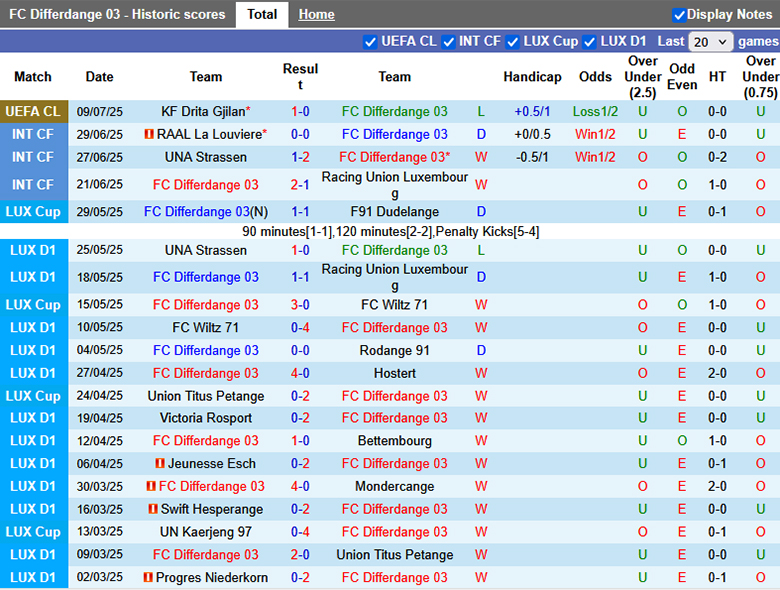
Task: Switch to the Home tab
Action: 316,14
